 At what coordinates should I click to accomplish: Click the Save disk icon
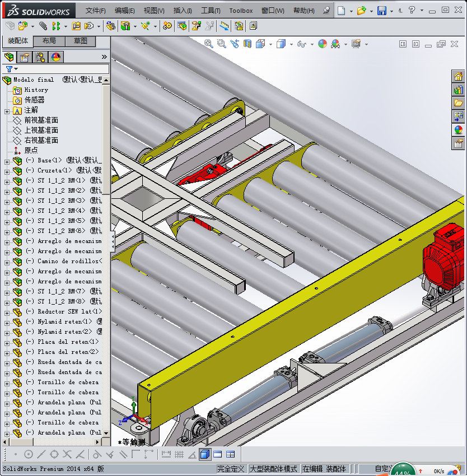(x=381, y=11)
